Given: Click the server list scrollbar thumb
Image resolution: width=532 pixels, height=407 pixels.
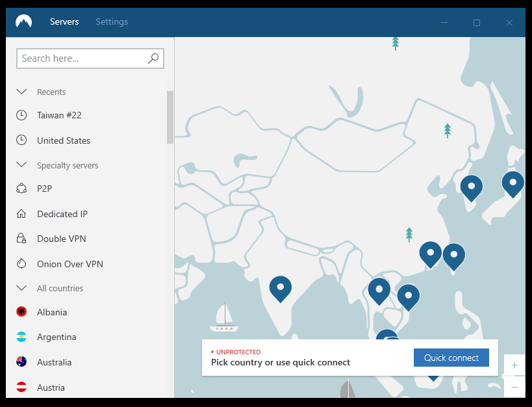Looking at the screenshot, I should pyautogui.click(x=170, y=117).
